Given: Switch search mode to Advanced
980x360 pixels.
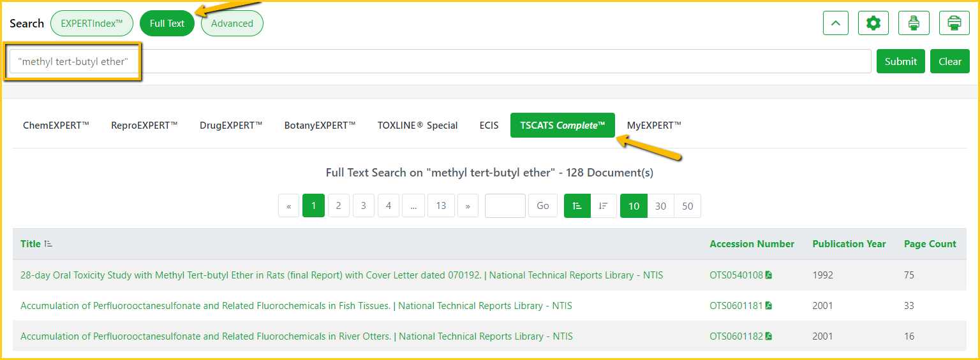Looking at the screenshot, I should click(x=232, y=24).
